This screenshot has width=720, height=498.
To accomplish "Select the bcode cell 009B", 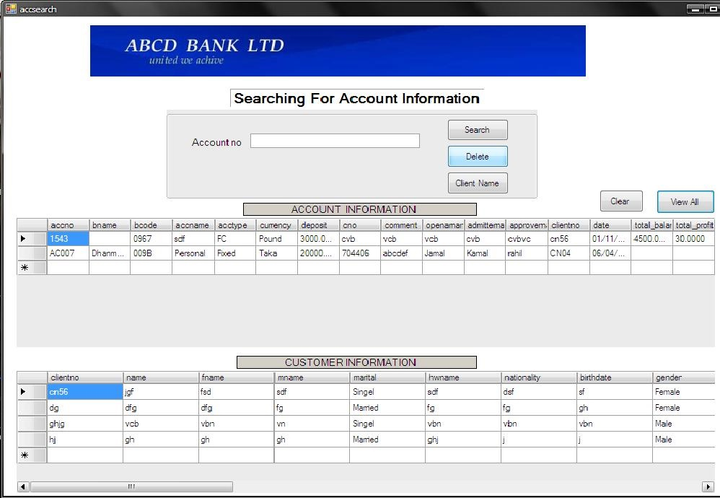I will [151, 253].
